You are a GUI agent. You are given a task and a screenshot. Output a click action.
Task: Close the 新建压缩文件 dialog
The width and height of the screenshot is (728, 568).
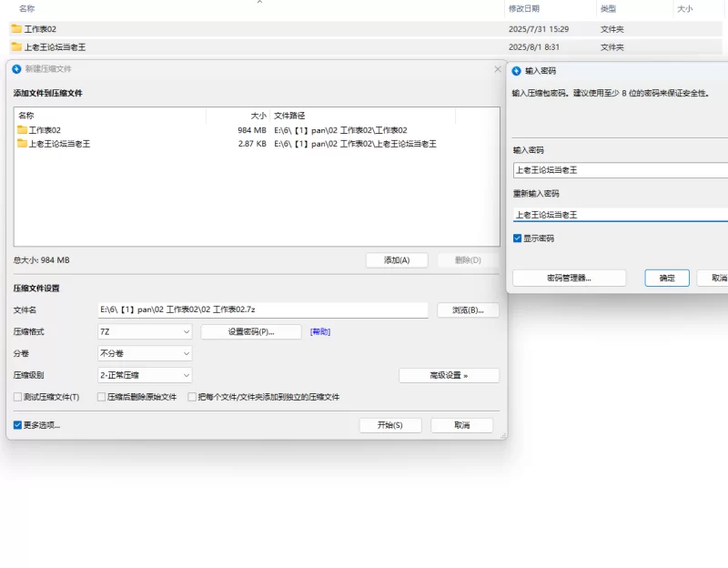point(498,69)
